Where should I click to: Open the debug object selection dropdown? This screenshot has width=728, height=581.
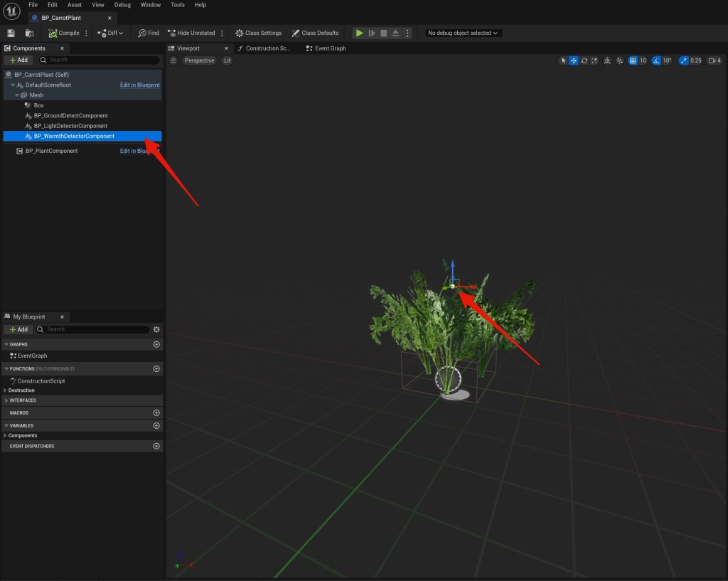[x=464, y=33]
